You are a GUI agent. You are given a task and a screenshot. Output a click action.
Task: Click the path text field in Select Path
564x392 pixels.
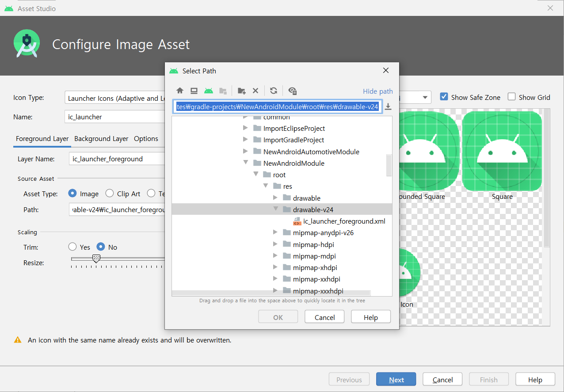(x=278, y=107)
